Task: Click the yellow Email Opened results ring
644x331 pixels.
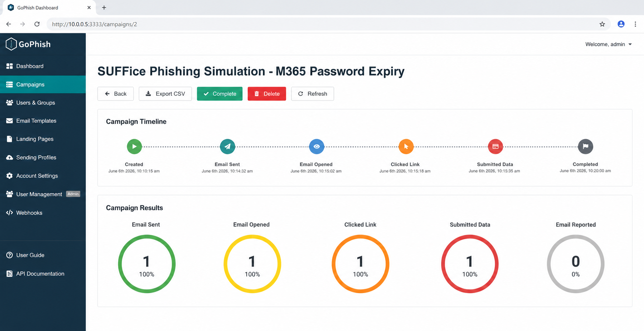Action: tap(252, 264)
